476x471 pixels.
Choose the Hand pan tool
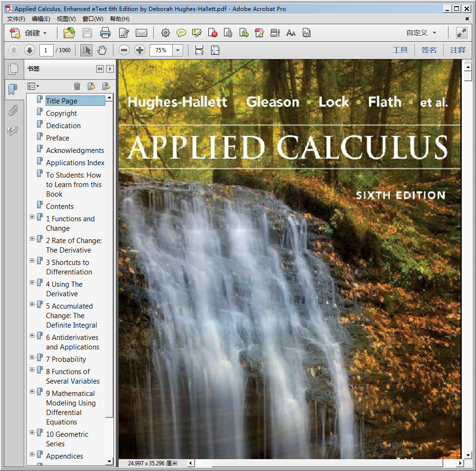102,50
